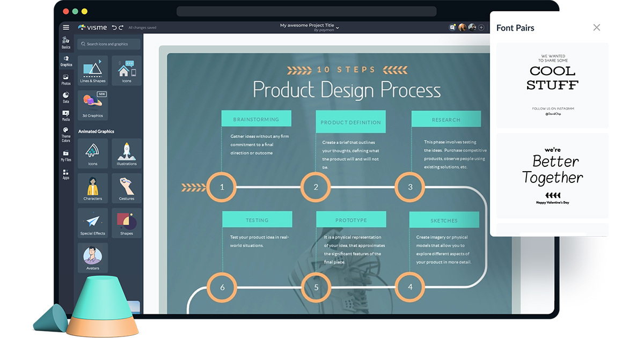
Task: Select the Photos tool in the sidebar
Action: [x=66, y=79]
